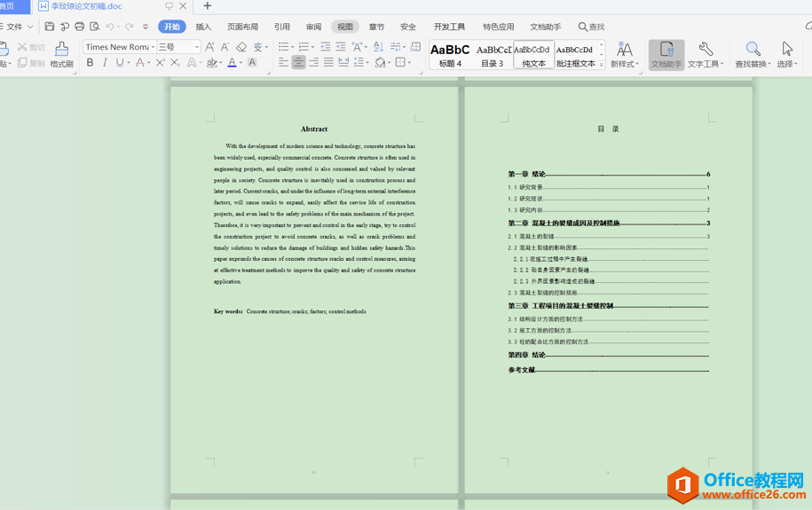Click the cloud icon at the top right

click(808, 26)
